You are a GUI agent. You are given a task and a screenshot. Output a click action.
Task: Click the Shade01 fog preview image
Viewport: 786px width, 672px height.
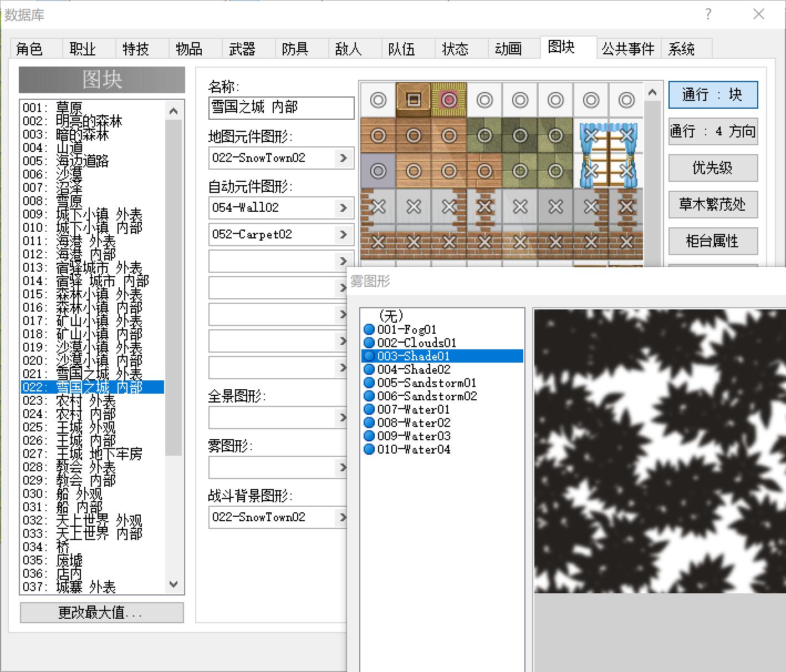point(660,451)
